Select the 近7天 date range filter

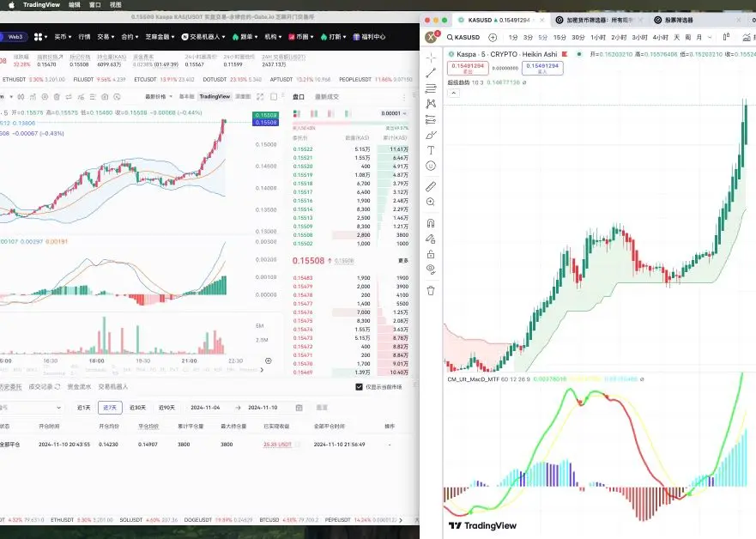pos(110,408)
